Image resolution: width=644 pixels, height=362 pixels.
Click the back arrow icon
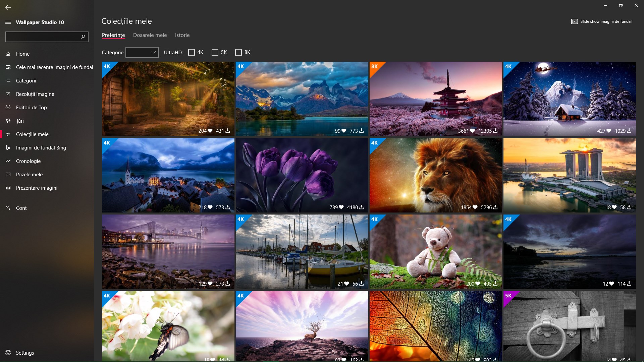pos(8,7)
